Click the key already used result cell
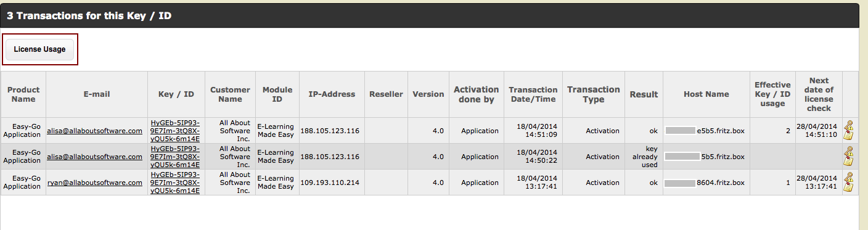 (x=644, y=157)
